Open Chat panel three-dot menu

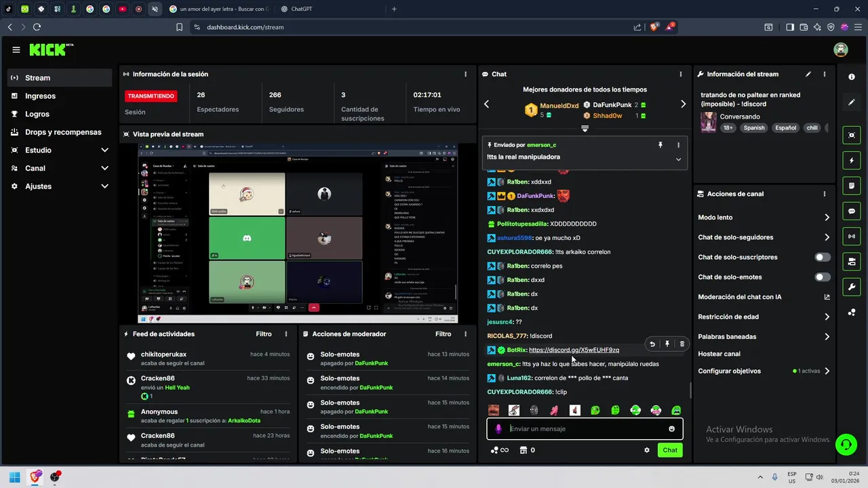coord(681,74)
